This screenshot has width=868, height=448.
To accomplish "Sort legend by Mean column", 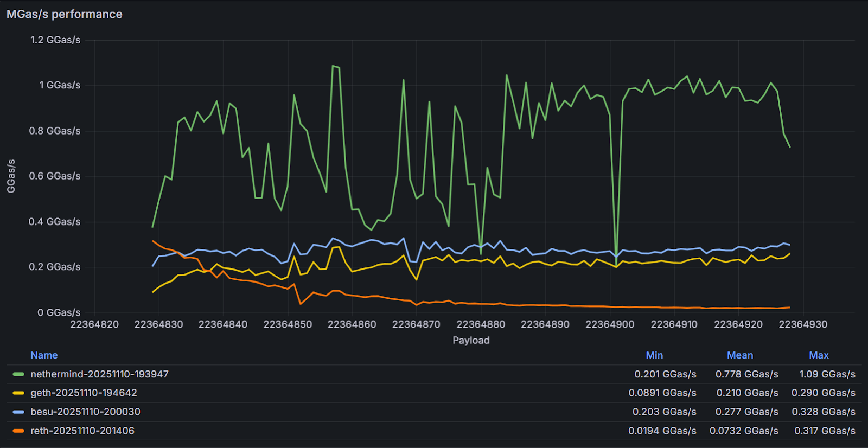I will (740, 355).
